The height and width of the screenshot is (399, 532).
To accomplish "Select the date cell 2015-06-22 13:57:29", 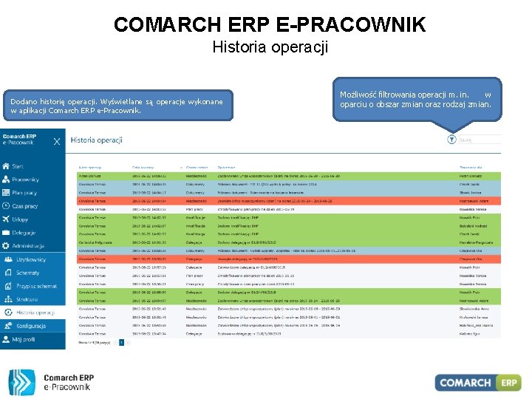I will point(149,267).
